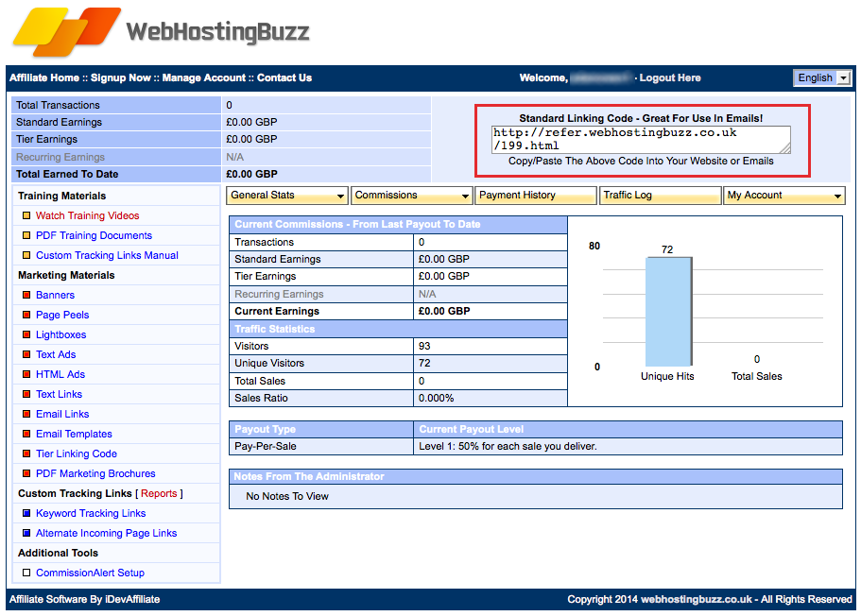Open the Email Templates link
The height and width of the screenshot is (616, 861).
pyautogui.click(x=74, y=434)
